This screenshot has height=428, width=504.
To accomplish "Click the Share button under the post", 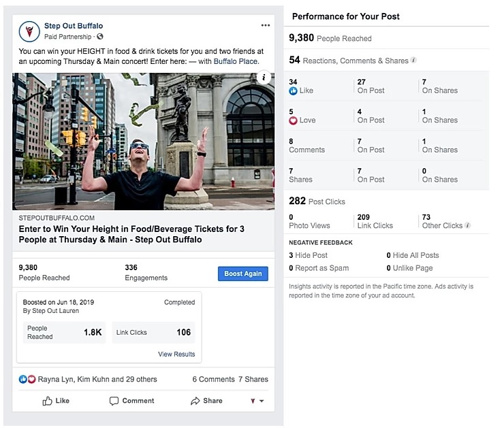I will click(x=206, y=401).
